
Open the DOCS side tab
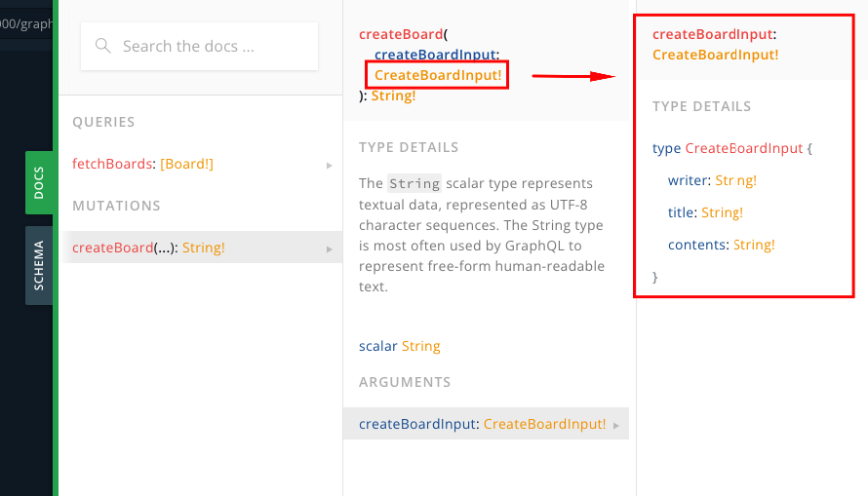(x=39, y=182)
